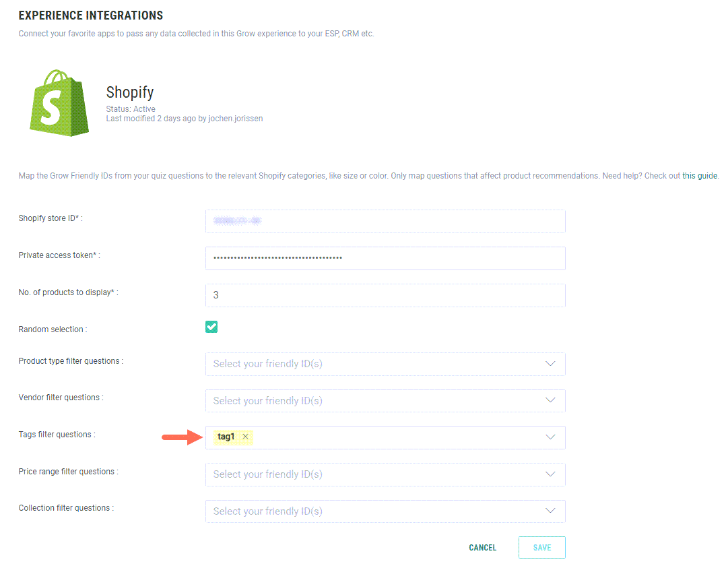Select the No. of products to display field
Image resolution: width=728 pixels, height=568 pixels.
point(385,295)
